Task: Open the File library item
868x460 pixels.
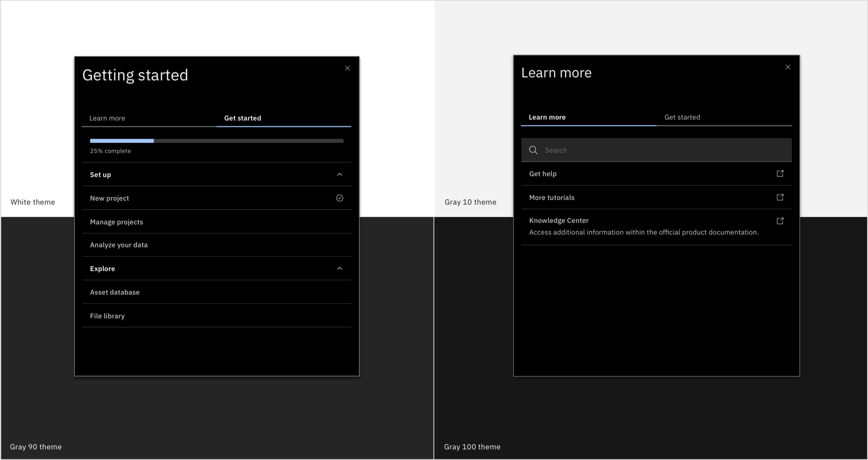Action: point(107,316)
